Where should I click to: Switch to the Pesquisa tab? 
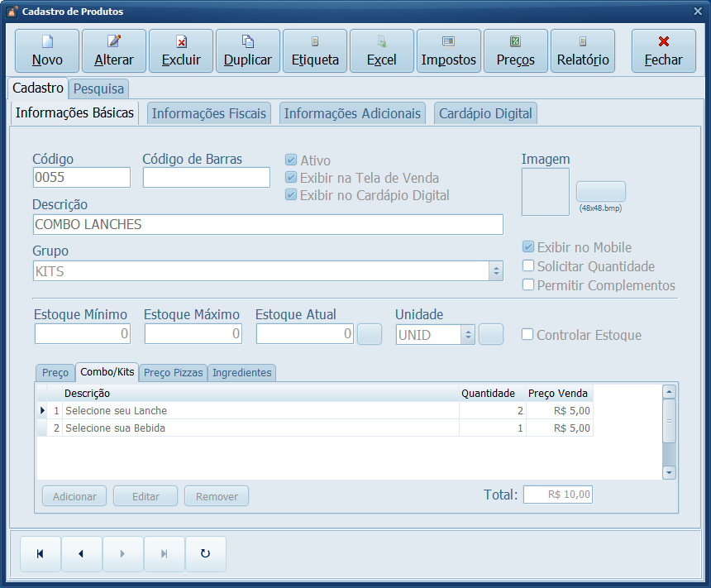(x=99, y=89)
